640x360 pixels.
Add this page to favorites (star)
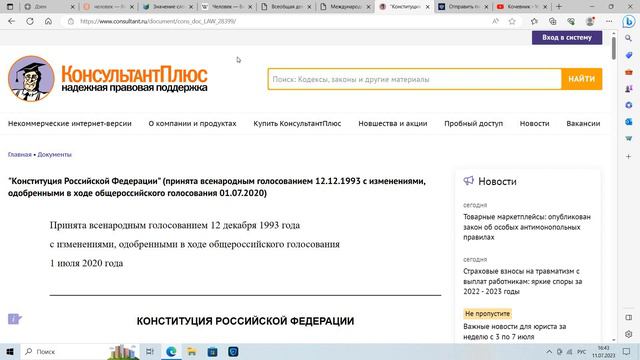coord(512,21)
